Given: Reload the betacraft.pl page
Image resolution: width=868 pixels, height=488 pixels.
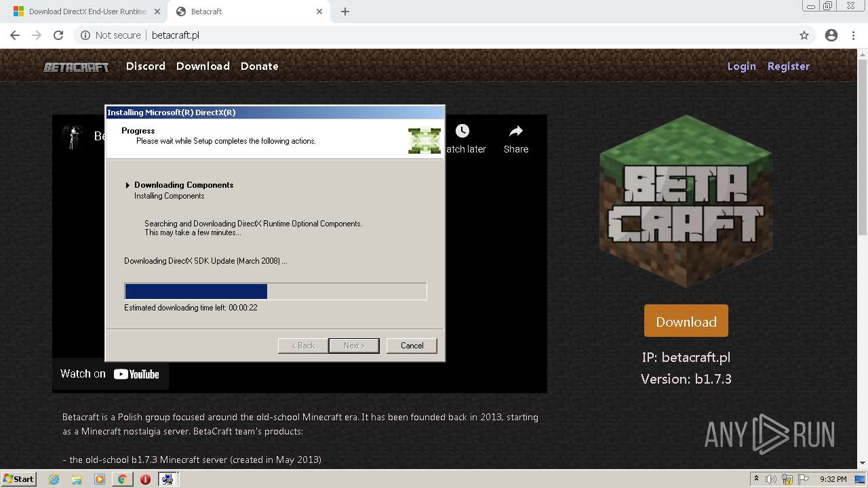Looking at the screenshot, I should pyautogui.click(x=58, y=35).
